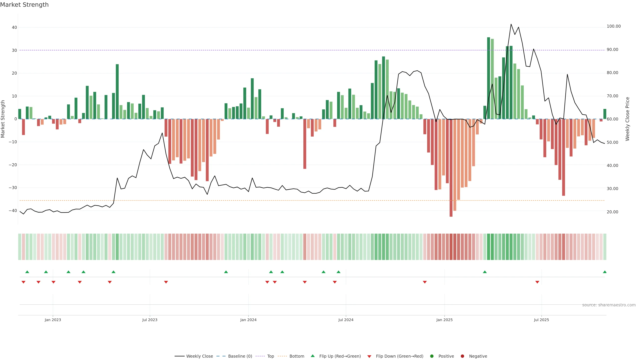Click the last green flip-up triangle marker

coord(604,272)
